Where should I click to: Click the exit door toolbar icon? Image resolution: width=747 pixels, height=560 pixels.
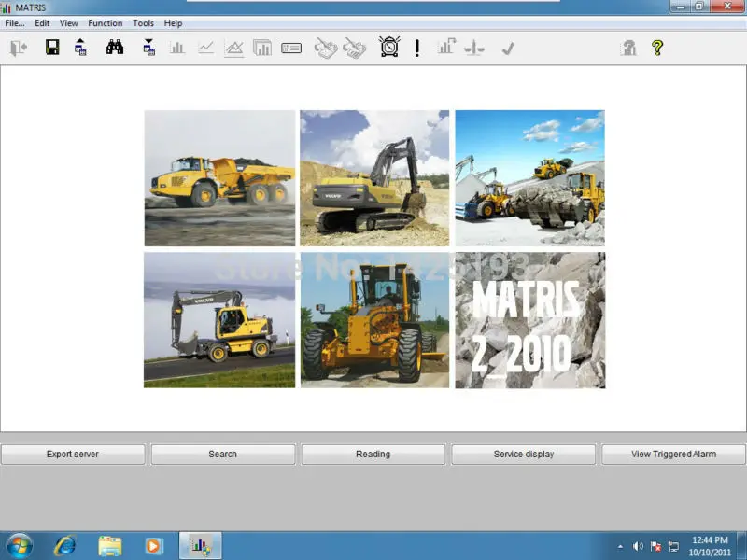point(19,48)
